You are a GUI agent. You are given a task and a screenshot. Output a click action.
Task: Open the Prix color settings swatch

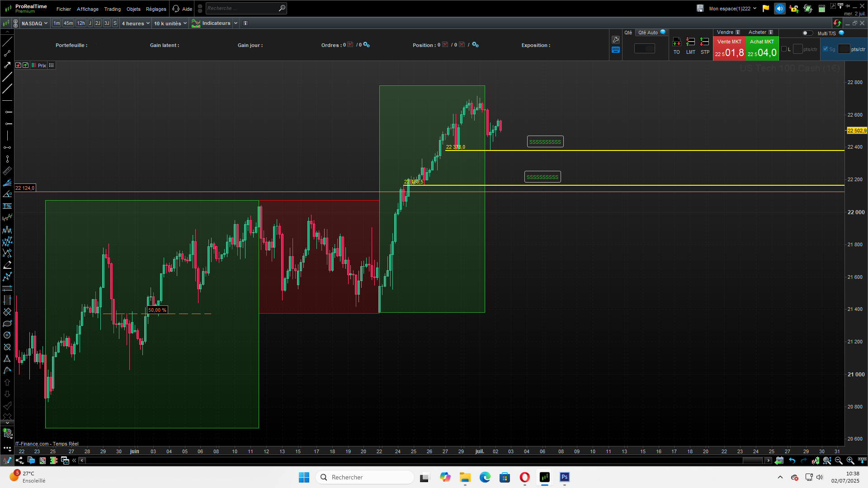(x=34, y=66)
